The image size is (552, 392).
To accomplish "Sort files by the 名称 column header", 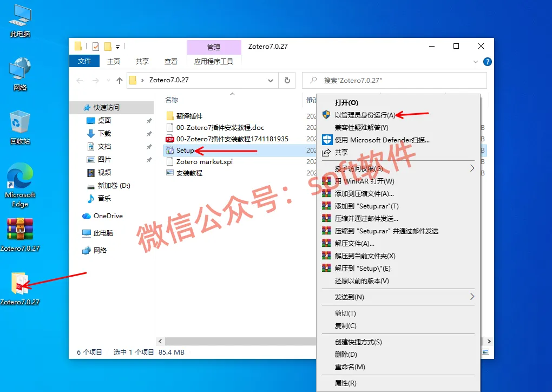I will click(x=172, y=100).
